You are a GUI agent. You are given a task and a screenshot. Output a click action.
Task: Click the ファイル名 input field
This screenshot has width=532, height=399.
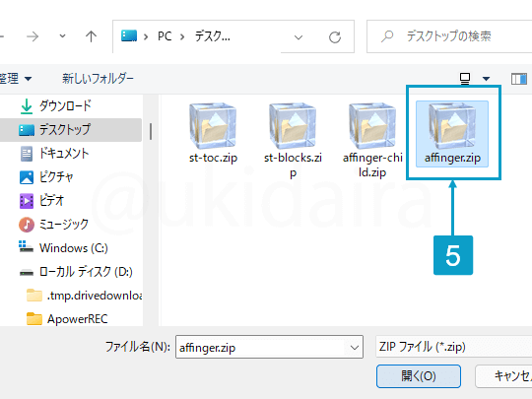(261, 347)
